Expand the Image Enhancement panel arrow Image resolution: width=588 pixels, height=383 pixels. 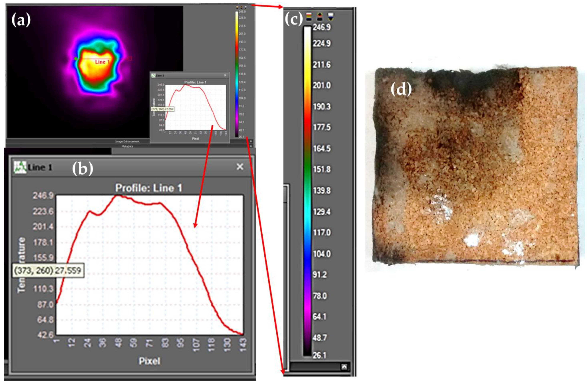click(x=251, y=141)
